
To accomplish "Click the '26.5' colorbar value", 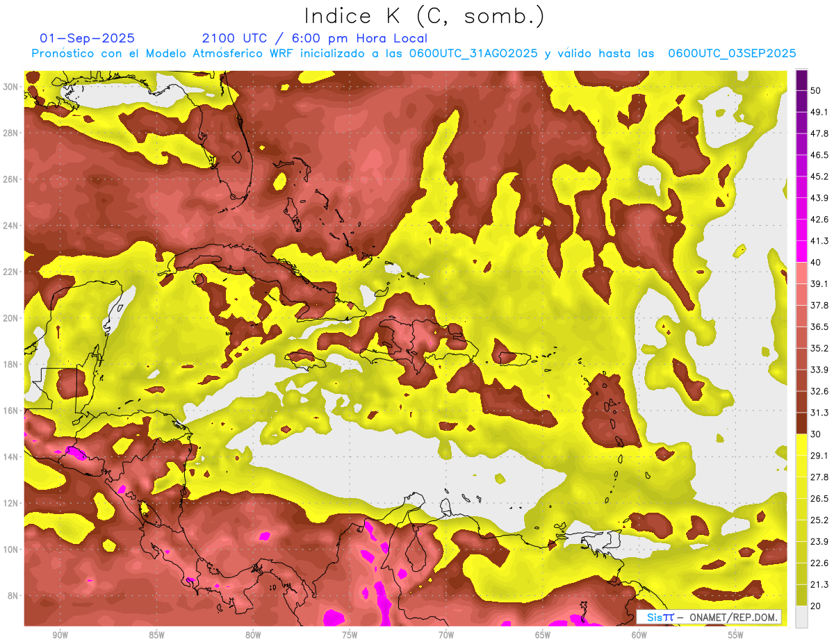I will click(819, 499).
